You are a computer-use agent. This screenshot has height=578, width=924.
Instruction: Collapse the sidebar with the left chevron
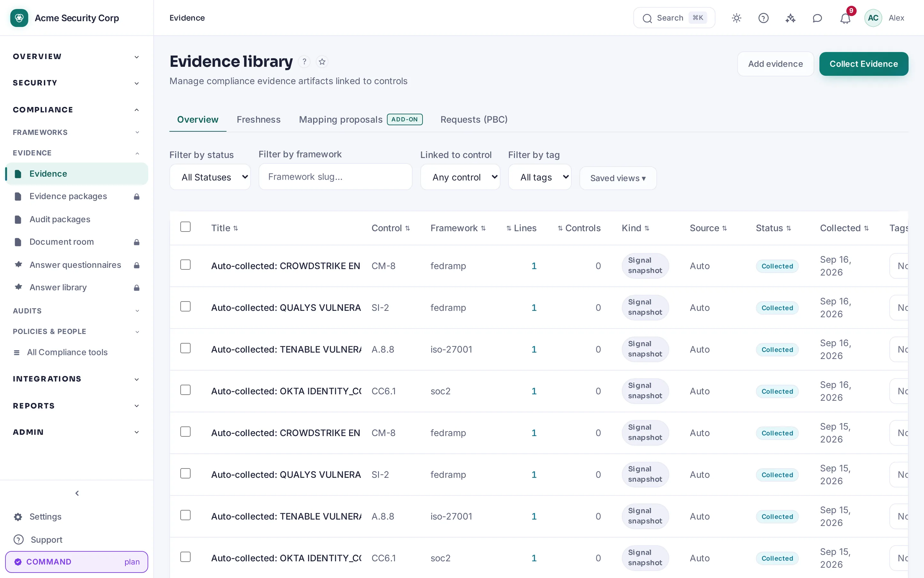point(77,493)
